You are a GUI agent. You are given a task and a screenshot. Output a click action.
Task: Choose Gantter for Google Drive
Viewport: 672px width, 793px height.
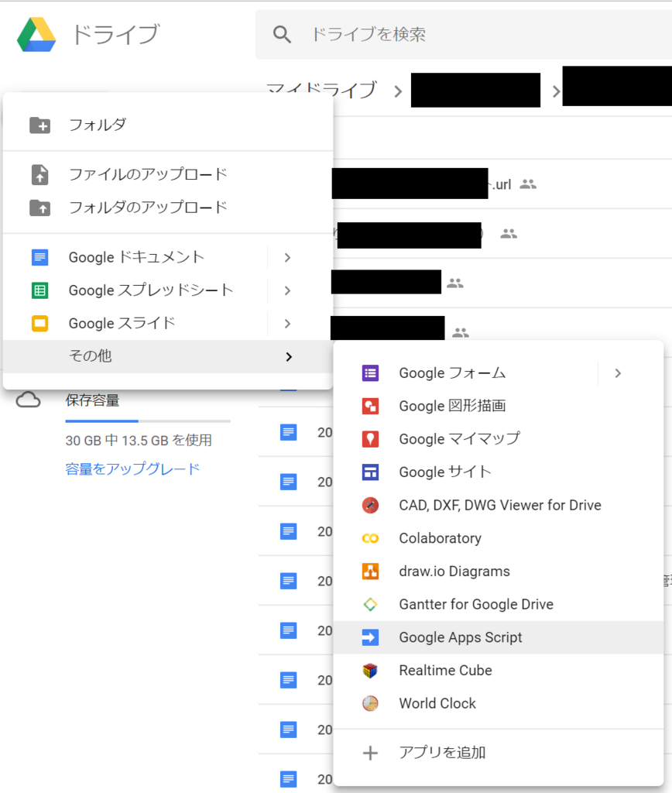point(498,604)
